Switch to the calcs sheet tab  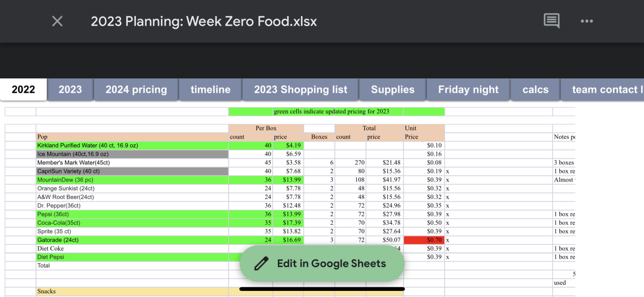point(535,89)
